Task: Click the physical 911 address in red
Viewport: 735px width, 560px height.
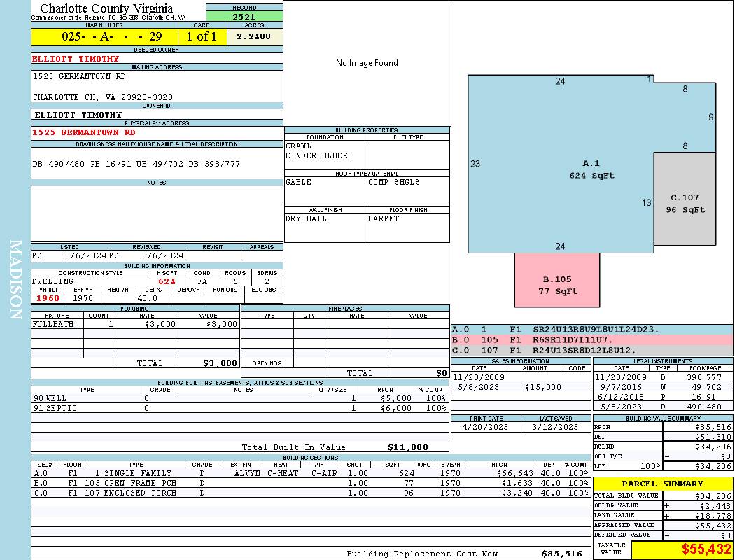Action: (84, 132)
